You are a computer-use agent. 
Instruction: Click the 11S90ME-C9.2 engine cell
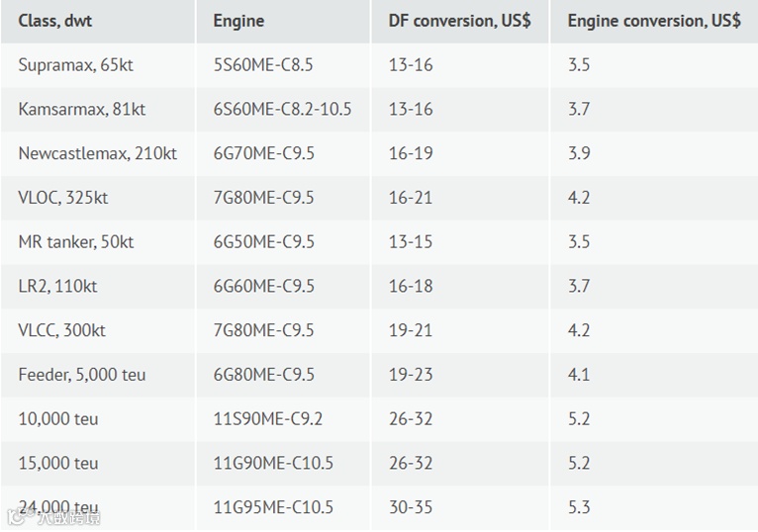[267, 418]
